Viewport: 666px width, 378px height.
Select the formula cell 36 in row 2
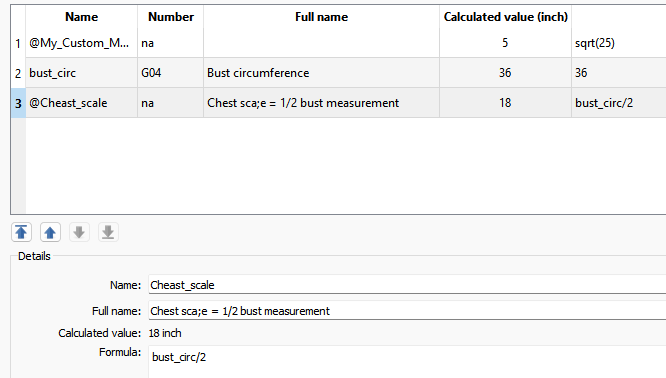click(619, 73)
